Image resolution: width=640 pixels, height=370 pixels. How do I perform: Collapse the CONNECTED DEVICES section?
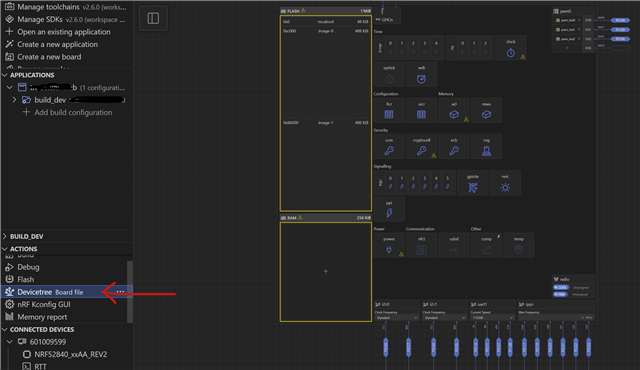click(5, 329)
